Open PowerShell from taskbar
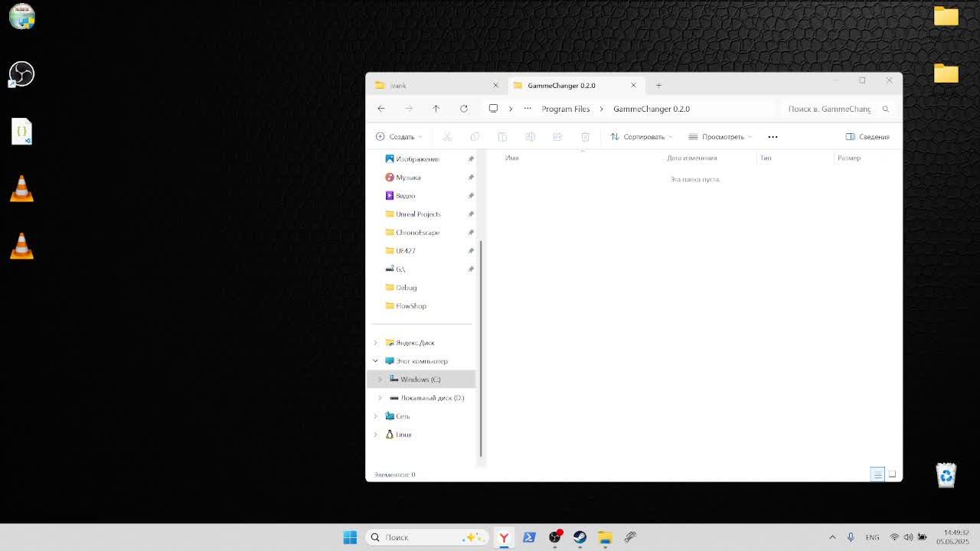Screen dimensions: 980x551 (529, 537)
